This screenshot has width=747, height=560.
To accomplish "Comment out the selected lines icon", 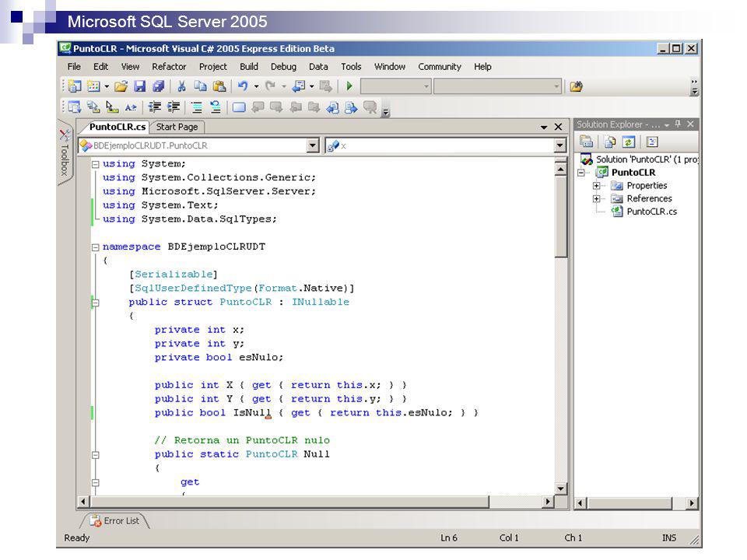I will coord(197,107).
